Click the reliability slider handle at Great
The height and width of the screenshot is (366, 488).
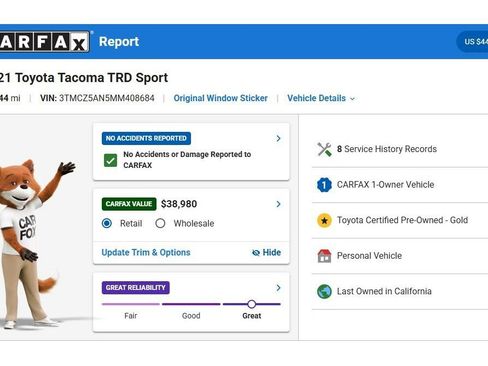[252, 304]
